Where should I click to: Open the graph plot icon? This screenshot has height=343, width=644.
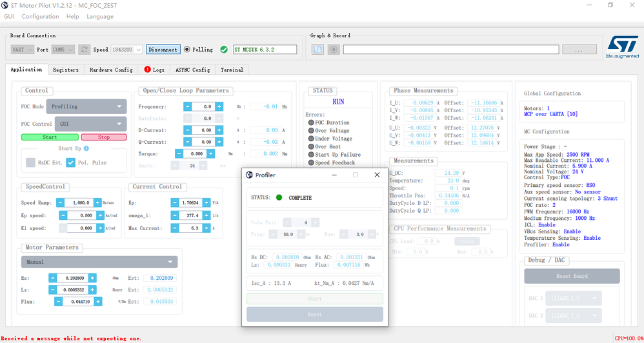pos(317,49)
